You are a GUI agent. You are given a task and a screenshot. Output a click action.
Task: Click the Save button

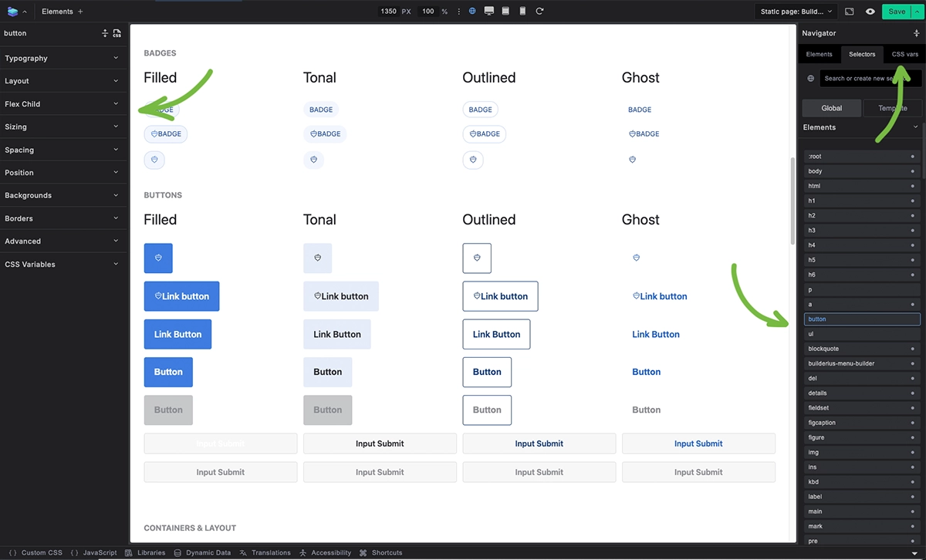pyautogui.click(x=896, y=12)
